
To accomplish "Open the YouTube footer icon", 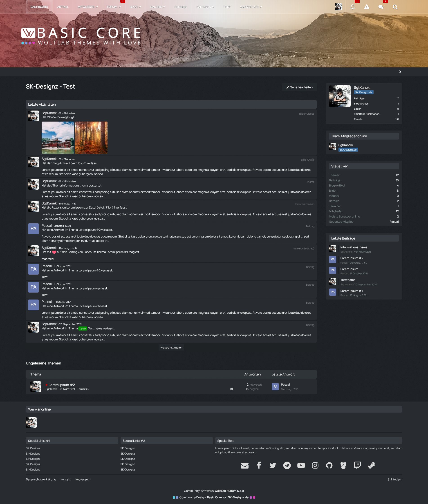I will tap(301, 465).
